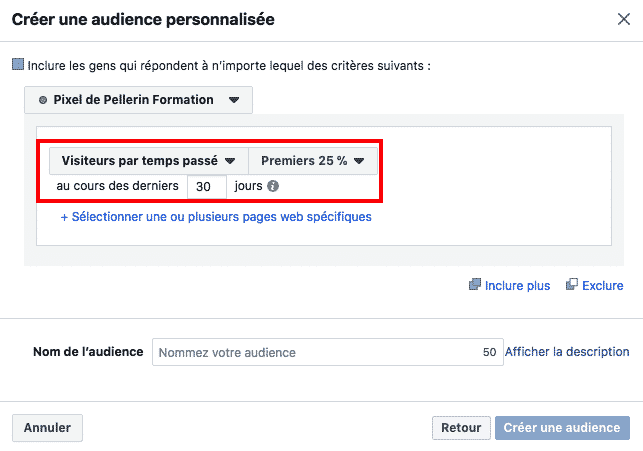Click the caret arrow on Premiers 25 %

pos(358,160)
